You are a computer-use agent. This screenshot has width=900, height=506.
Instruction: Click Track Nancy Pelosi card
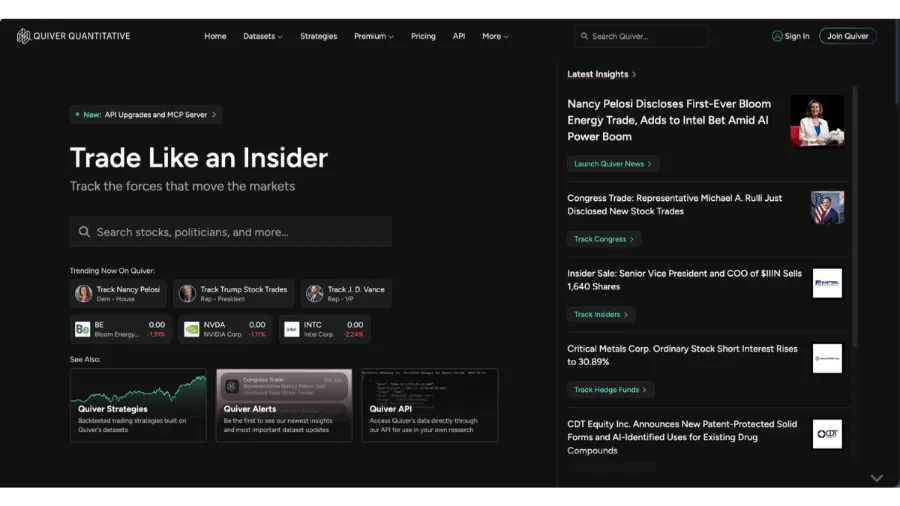tap(118, 294)
